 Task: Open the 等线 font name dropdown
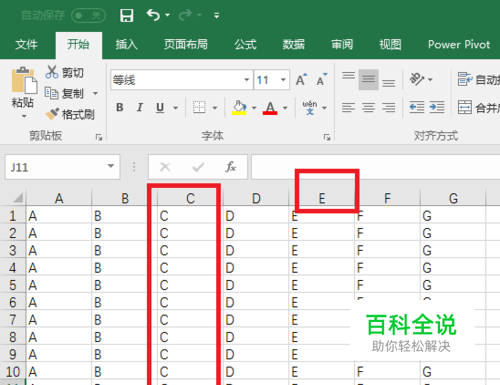(x=247, y=80)
